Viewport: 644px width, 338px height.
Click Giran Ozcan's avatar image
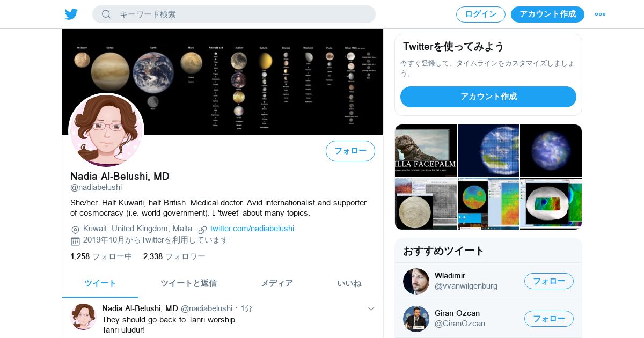[x=416, y=319]
